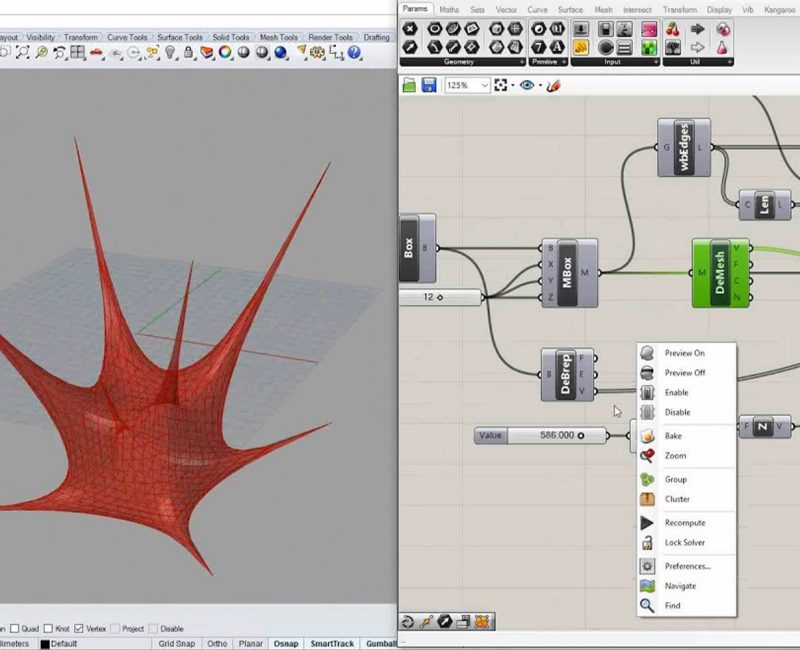The height and width of the screenshot is (650, 800).
Task: Click the Default layer color swatch
Action: coord(45,644)
